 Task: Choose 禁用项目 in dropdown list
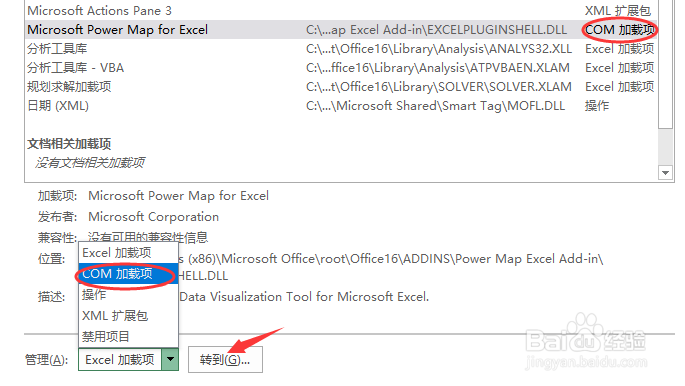coord(128,337)
